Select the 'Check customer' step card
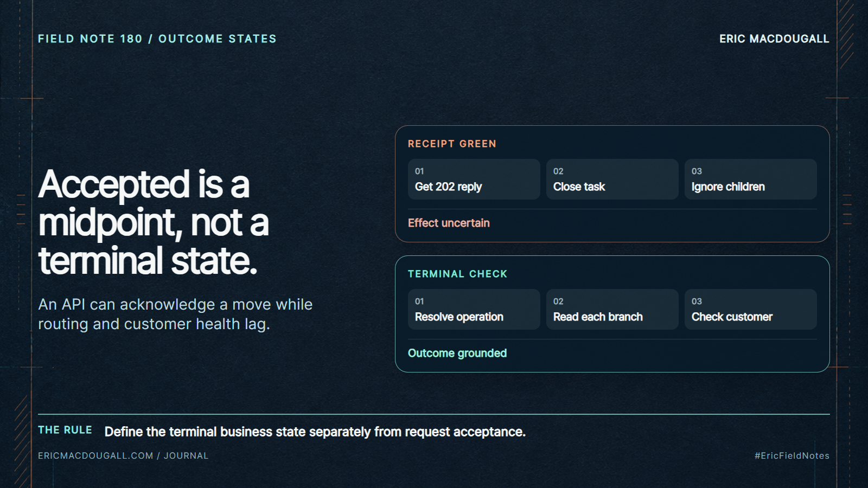 click(750, 309)
